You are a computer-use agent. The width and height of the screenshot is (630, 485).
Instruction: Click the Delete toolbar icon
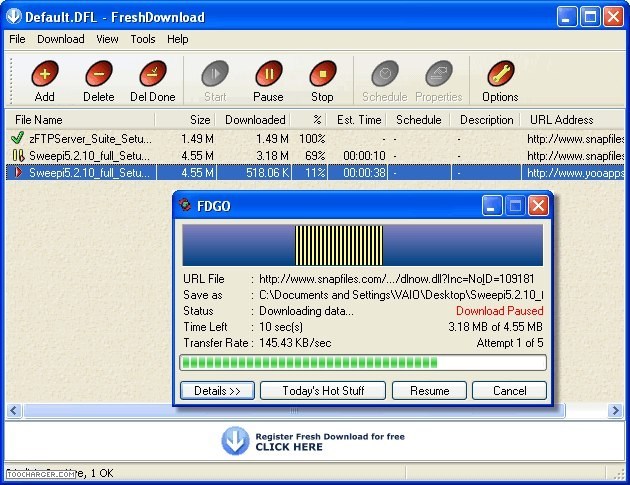pyautogui.click(x=99, y=74)
